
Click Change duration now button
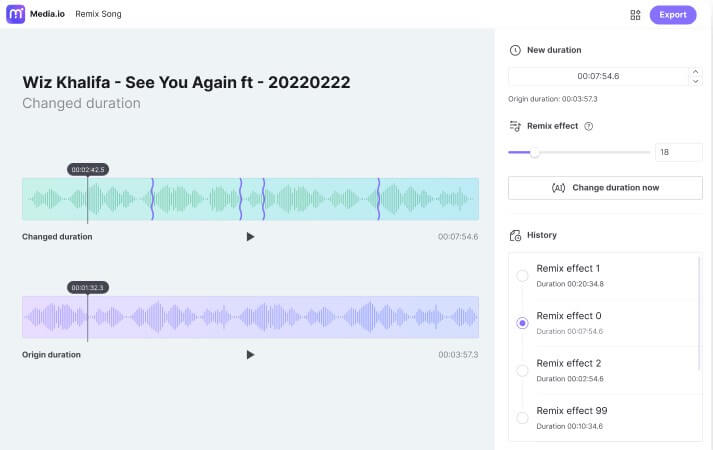(x=605, y=188)
